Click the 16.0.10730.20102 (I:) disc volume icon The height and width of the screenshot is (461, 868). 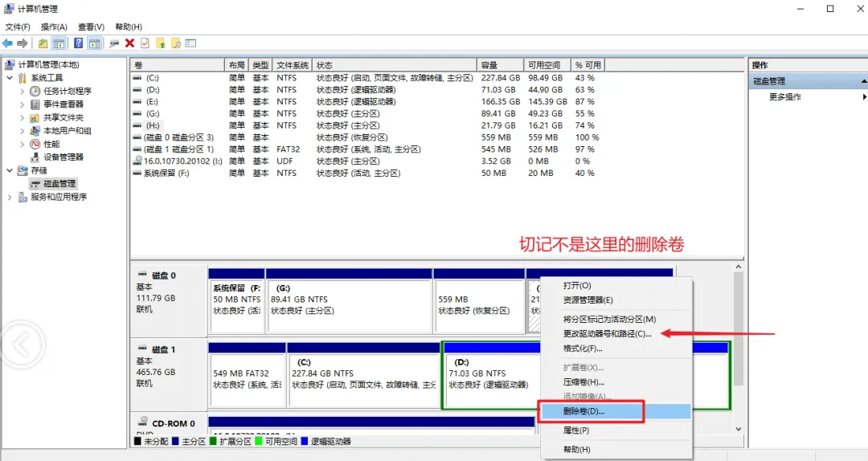[x=138, y=161]
